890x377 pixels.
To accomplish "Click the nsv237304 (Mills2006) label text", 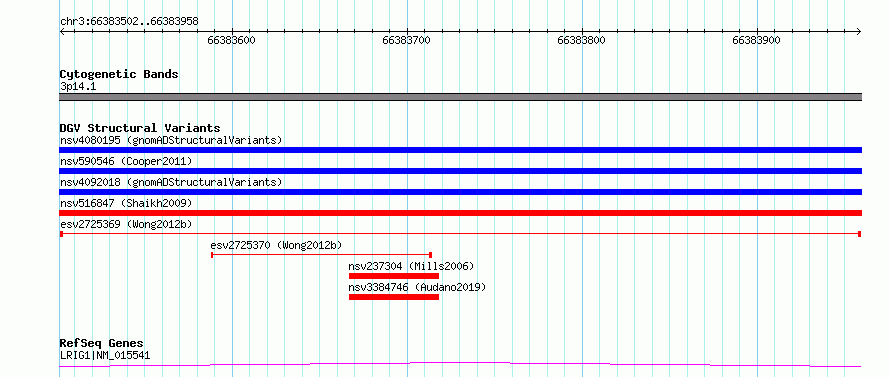I will [412, 266].
